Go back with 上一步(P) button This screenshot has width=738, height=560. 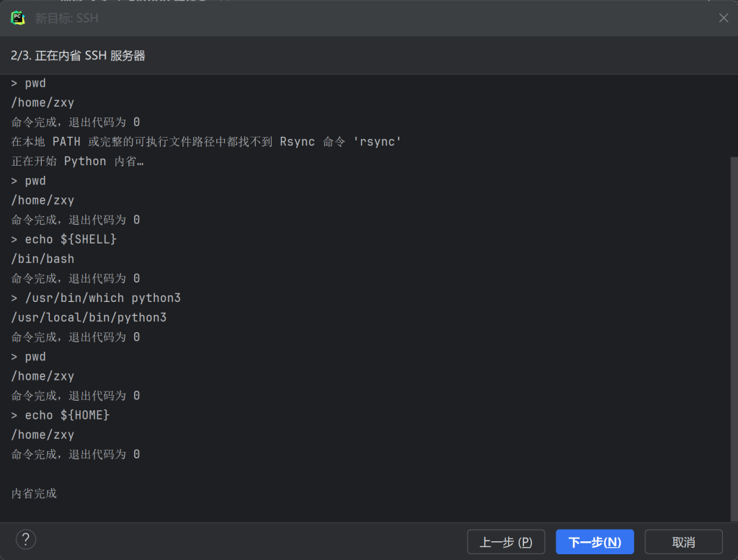(x=506, y=542)
